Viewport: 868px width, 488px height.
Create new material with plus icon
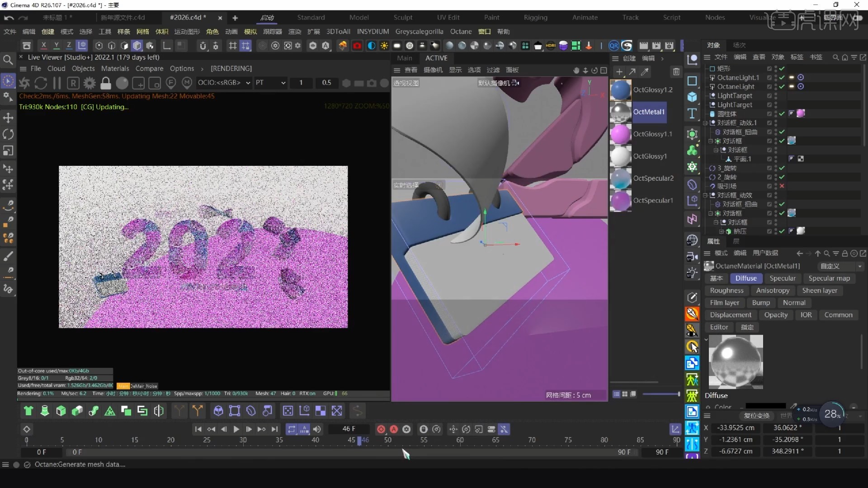[619, 71]
